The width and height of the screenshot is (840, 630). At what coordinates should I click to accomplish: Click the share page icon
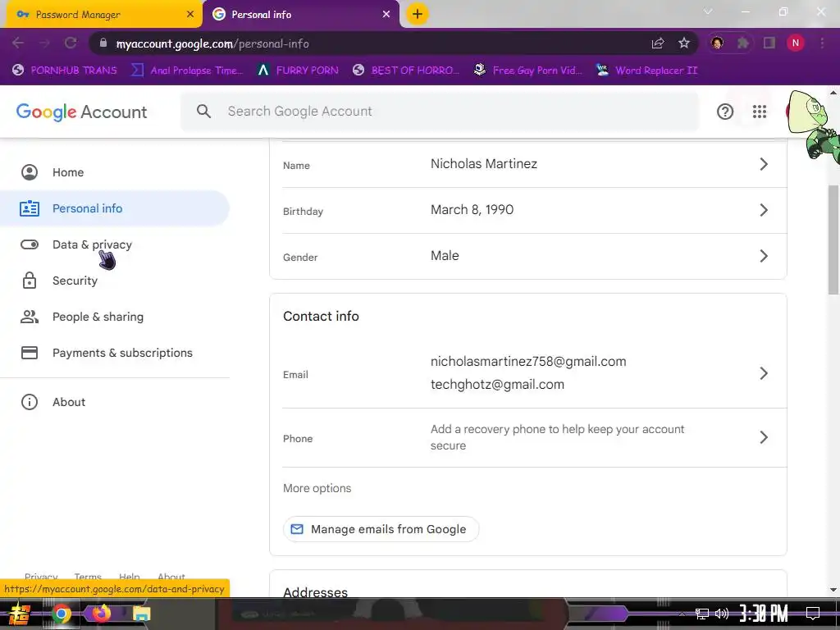(658, 43)
